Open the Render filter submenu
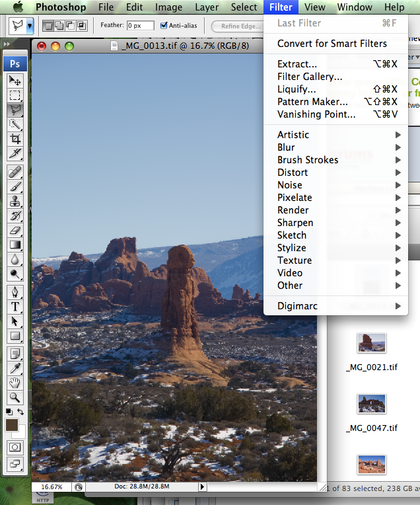The width and height of the screenshot is (420, 505). [x=336, y=210]
